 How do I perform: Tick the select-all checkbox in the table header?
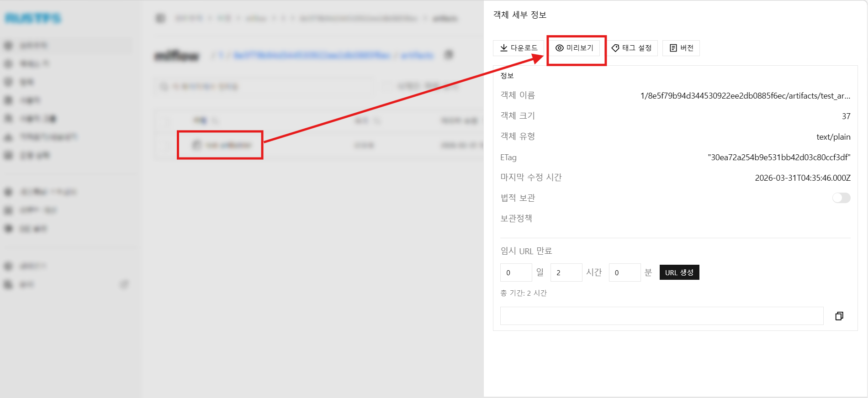pos(165,120)
